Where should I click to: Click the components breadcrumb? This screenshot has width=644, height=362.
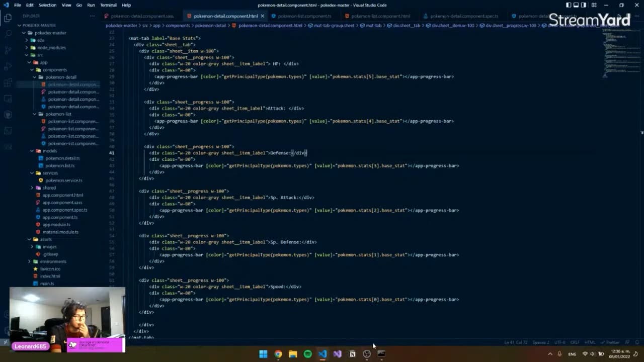(x=178, y=25)
